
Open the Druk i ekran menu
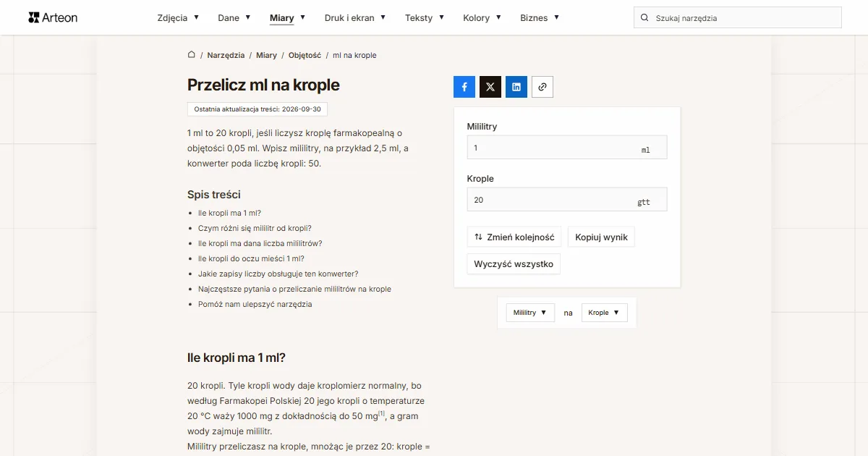[x=355, y=18]
